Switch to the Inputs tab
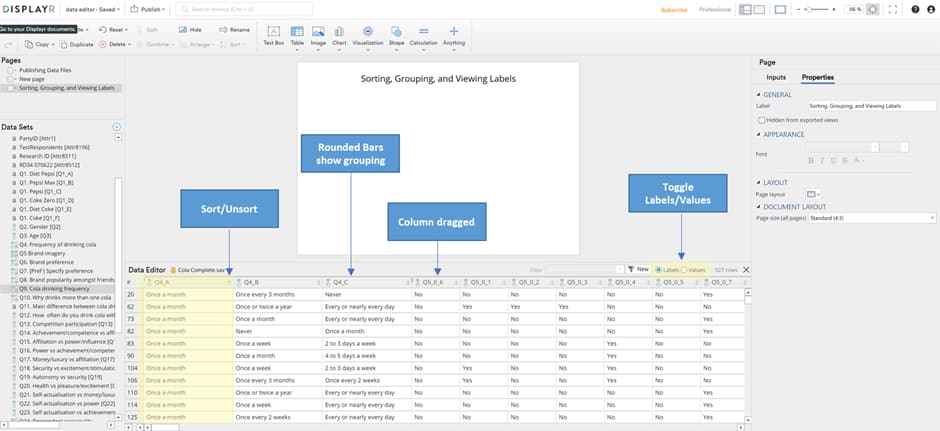This screenshot has height=431, width=940. click(x=776, y=77)
